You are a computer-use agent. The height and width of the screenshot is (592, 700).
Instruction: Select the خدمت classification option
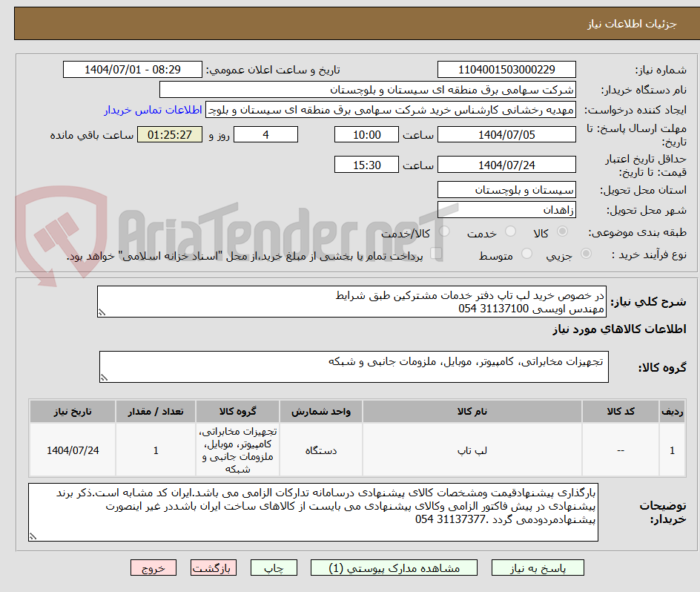point(510,231)
